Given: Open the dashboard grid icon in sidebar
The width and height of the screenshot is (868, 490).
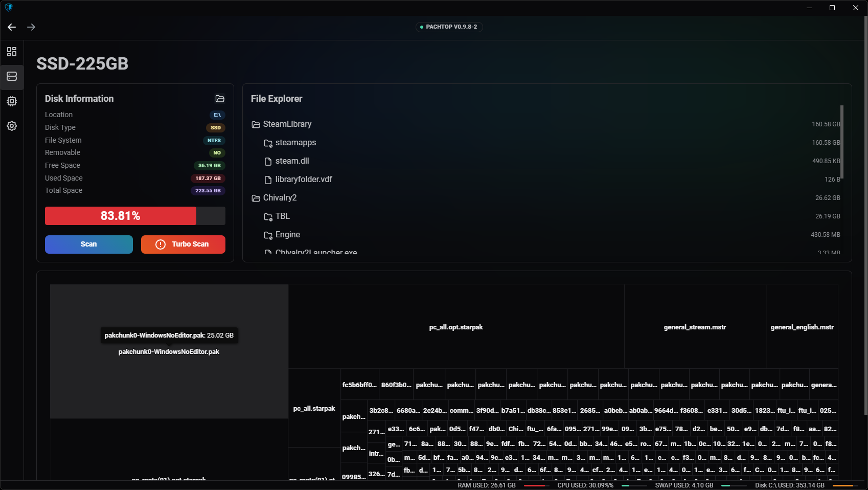Looking at the screenshot, I should [12, 52].
